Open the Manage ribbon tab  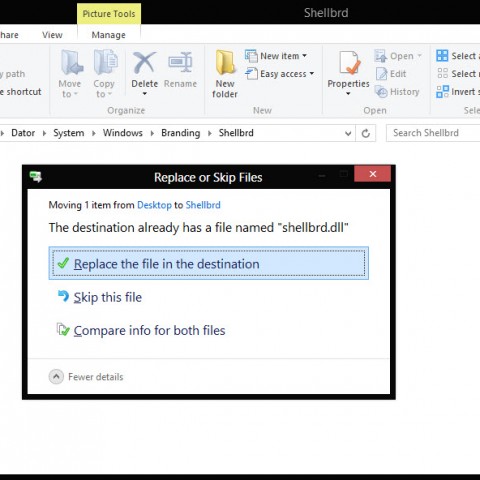(109, 35)
